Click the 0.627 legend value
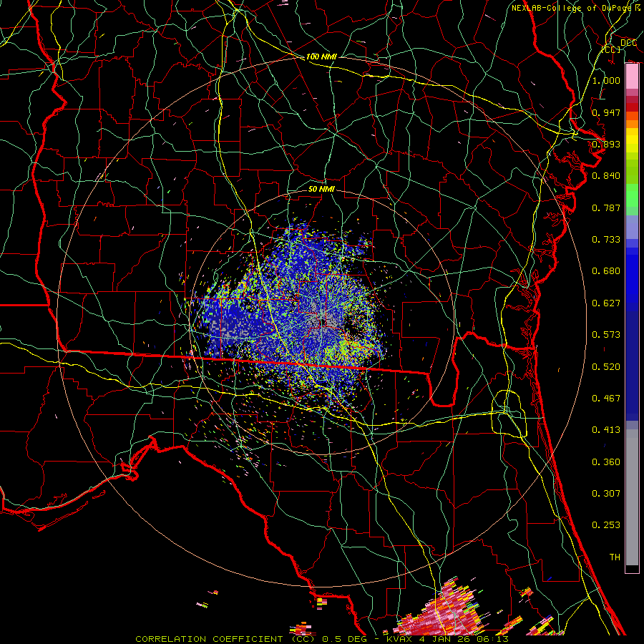The height and width of the screenshot is (644, 644). 606,303
